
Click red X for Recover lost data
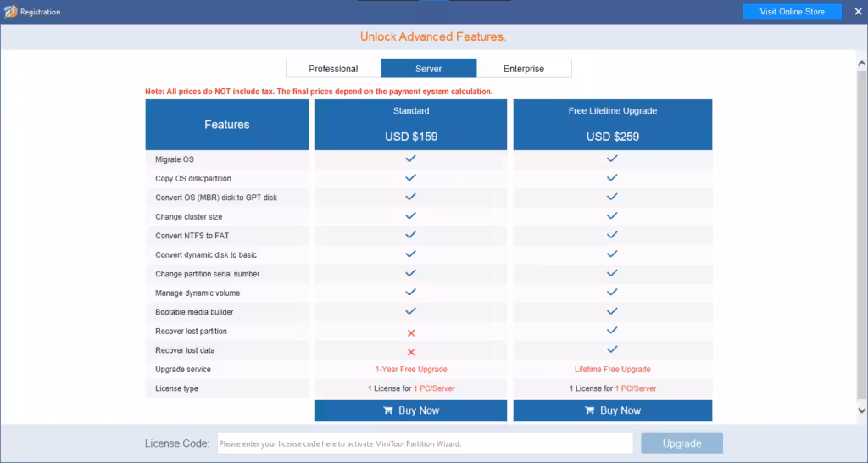pyautogui.click(x=411, y=352)
